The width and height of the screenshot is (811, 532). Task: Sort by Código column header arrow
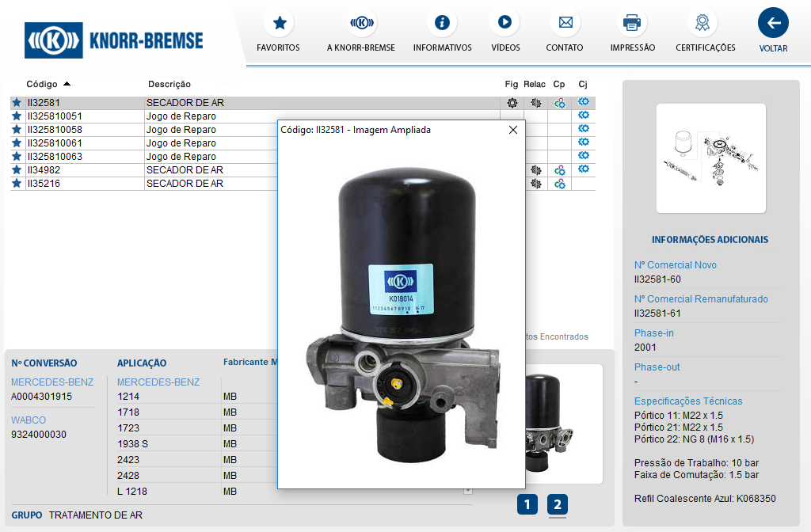click(67, 84)
